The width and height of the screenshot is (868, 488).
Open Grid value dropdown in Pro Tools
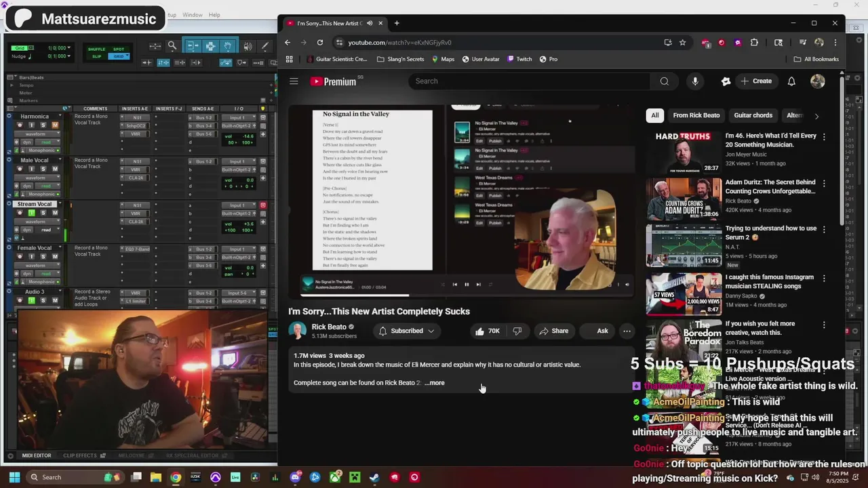click(x=68, y=48)
